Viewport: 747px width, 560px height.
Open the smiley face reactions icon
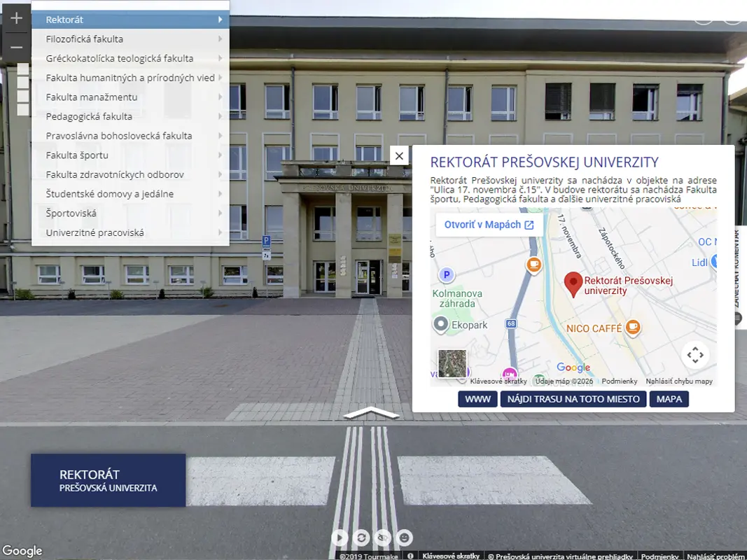(x=403, y=538)
